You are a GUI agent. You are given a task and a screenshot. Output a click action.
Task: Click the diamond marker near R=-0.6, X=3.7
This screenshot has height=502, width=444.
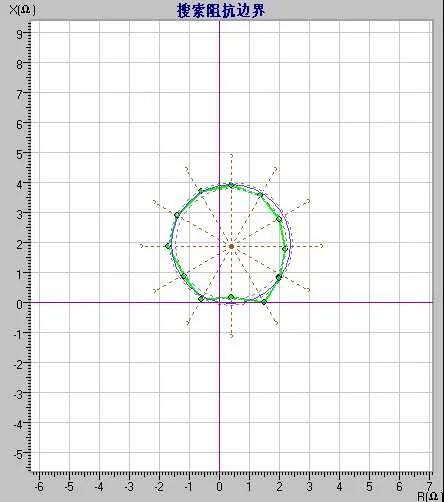pyautogui.click(x=201, y=191)
